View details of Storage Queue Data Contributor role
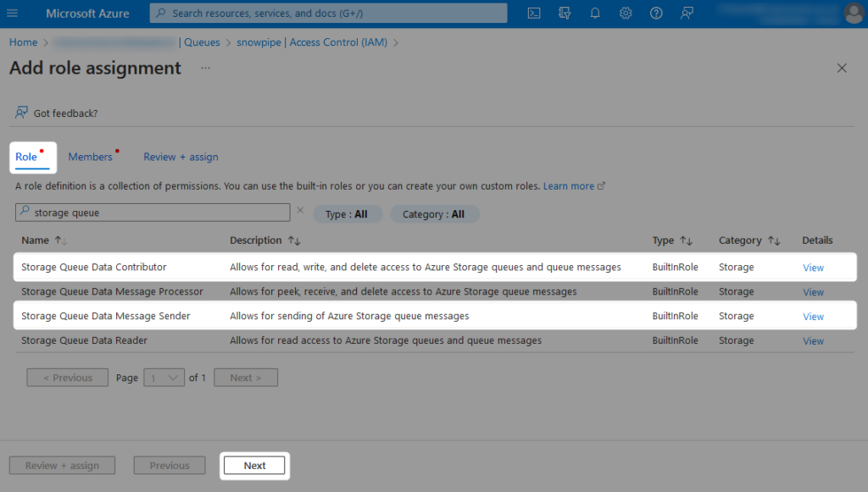The width and height of the screenshot is (868, 492). point(813,267)
